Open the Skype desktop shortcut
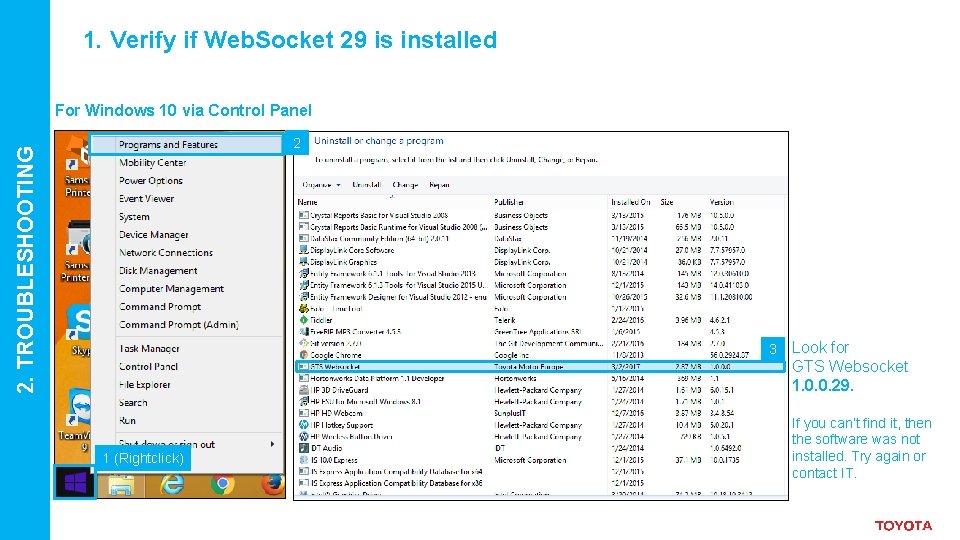Image resolution: width=960 pixels, height=540 pixels. click(x=80, y=331)
